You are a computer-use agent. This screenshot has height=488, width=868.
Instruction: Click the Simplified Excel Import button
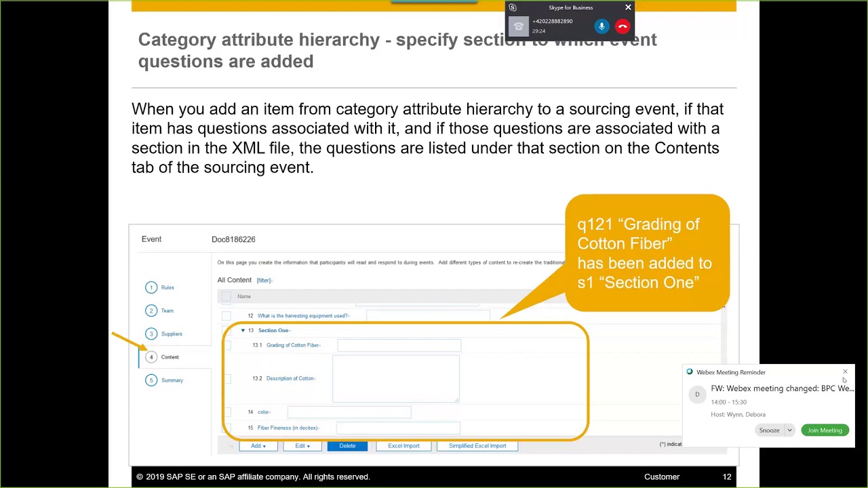pos(477,446)
